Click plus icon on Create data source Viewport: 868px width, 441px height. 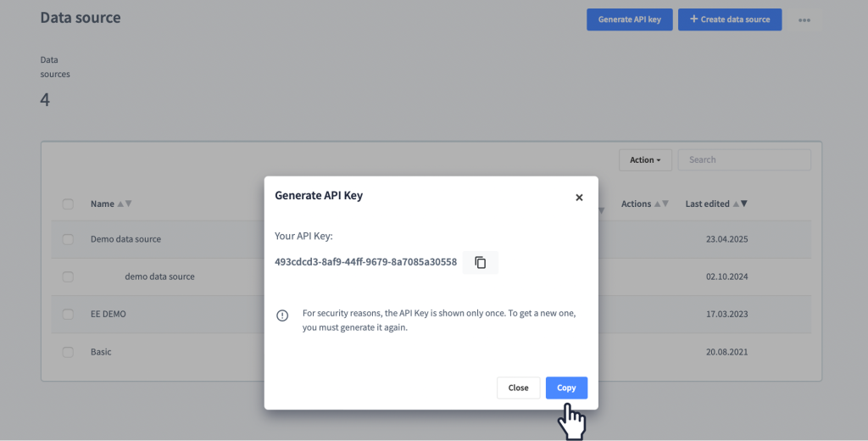click(x=693, y=19)
